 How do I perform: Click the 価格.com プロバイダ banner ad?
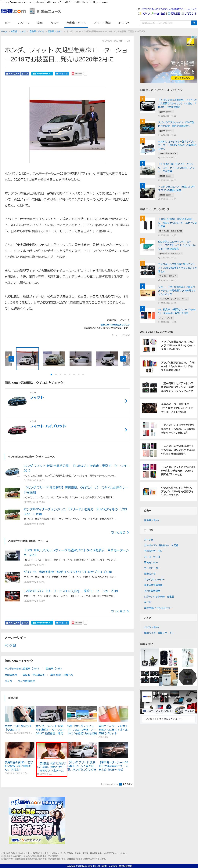[x=37, y=820]
